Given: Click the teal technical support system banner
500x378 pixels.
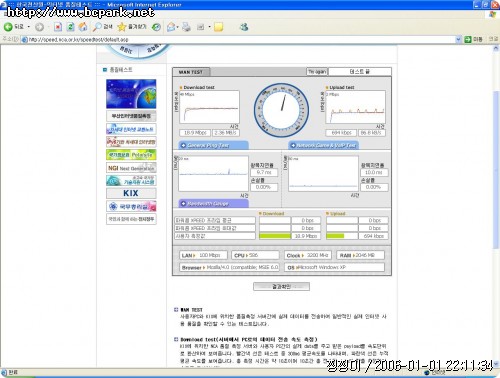Looking at the screenshot, I should (131, 181).
